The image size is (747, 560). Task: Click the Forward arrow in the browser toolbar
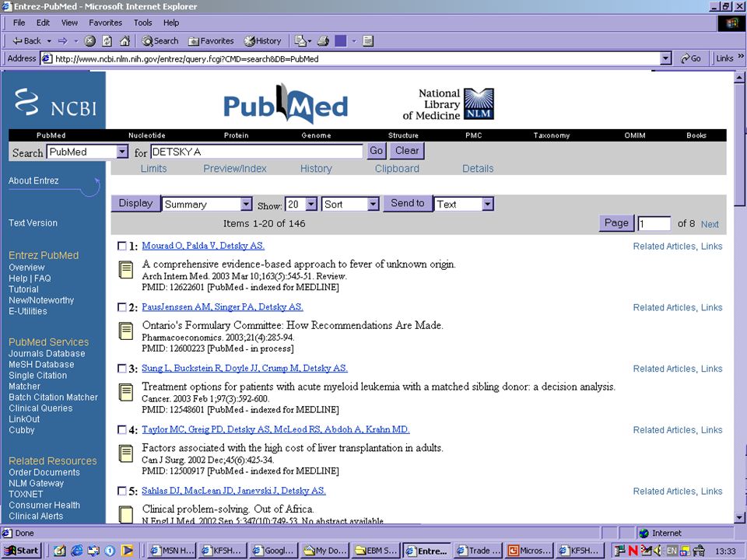pos(63,41)
